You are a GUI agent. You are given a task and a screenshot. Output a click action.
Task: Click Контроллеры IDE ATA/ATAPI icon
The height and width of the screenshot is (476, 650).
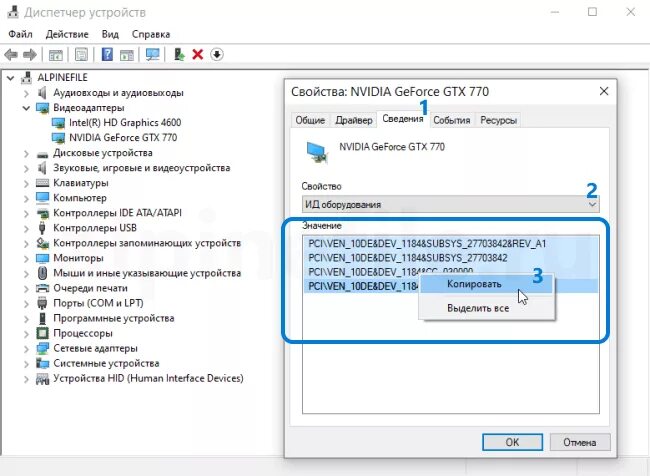[x=42, y=214]
